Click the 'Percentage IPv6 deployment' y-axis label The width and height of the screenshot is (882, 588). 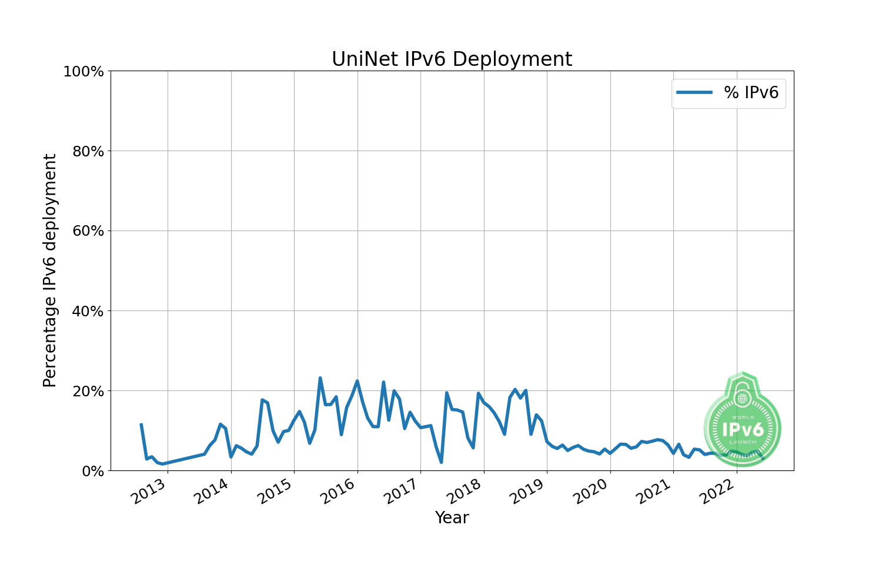point(51,270)
